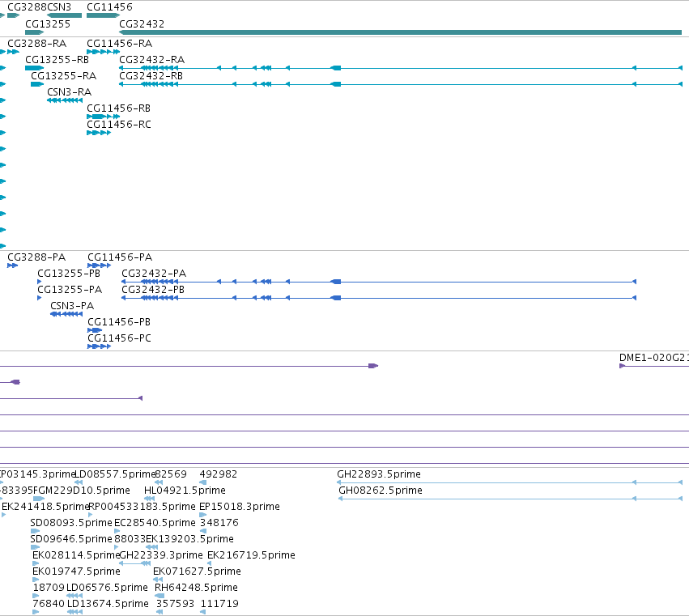Select protein CG11456-PA label
Viewport: 689px width, 616px height.
click(120, 257)
